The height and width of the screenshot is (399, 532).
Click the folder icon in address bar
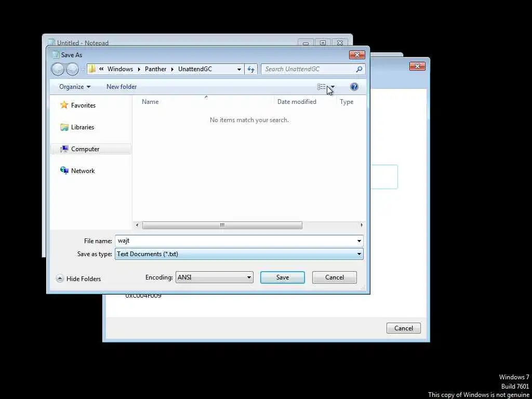point(91,69)
